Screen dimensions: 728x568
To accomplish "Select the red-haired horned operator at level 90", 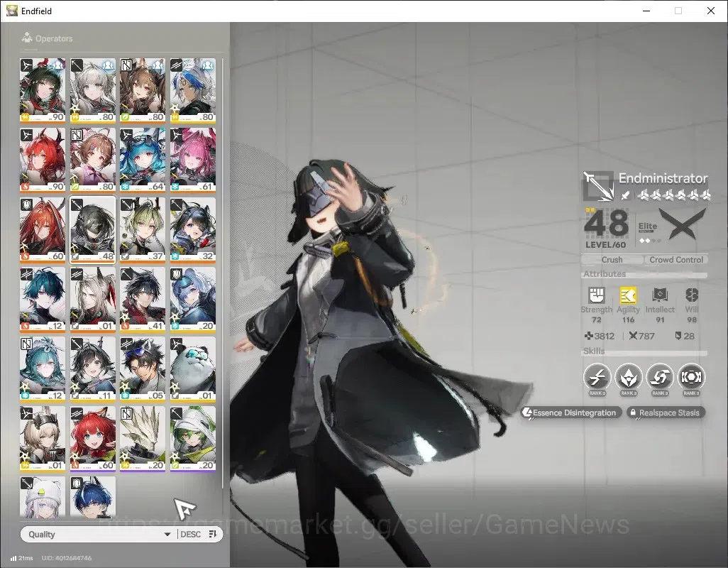I will 43,160.
